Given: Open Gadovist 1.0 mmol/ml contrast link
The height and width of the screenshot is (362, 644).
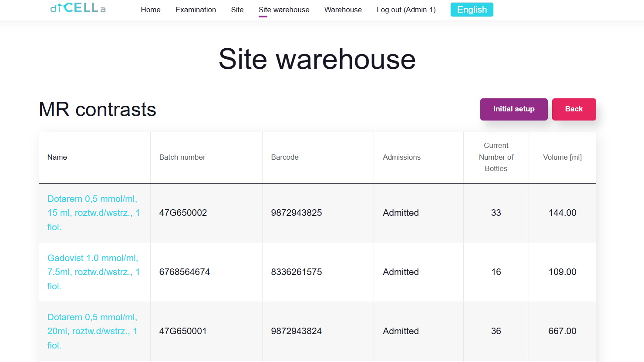Looking at the screenshot, I should coord(94,272).
